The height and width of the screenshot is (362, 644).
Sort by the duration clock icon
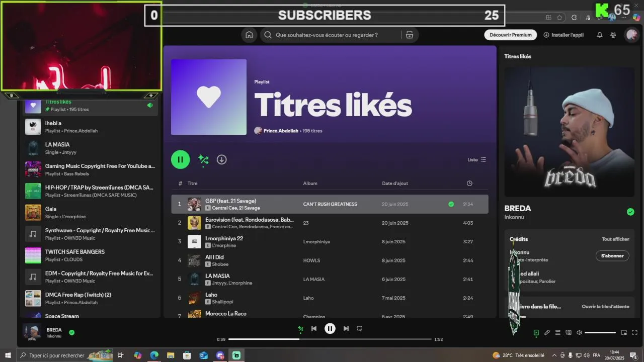click(x=469, y=184)
